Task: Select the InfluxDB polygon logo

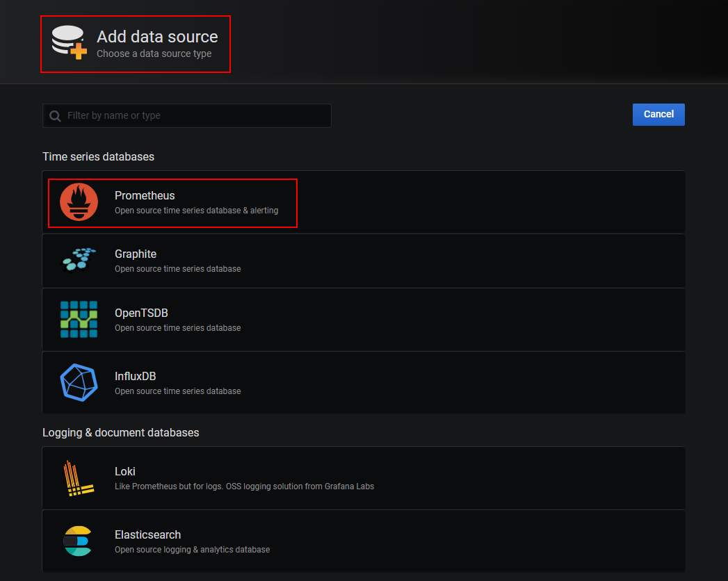Action: coord(79,383)
